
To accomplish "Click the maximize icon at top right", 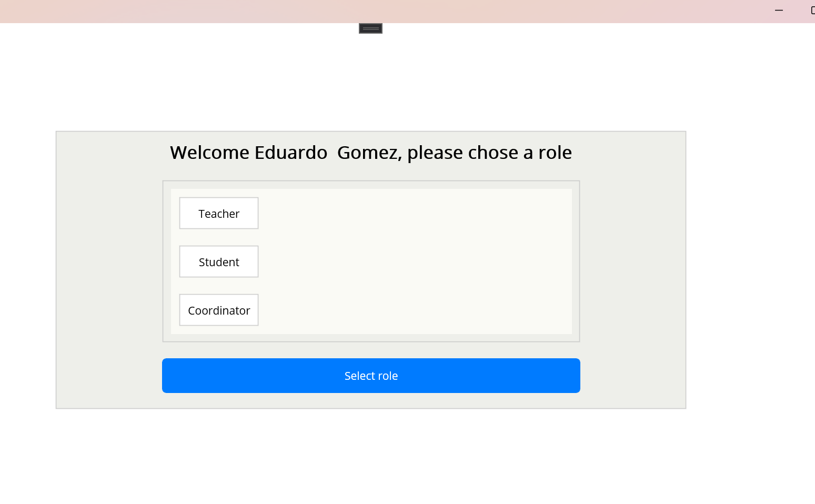I will tap(812, 10).
